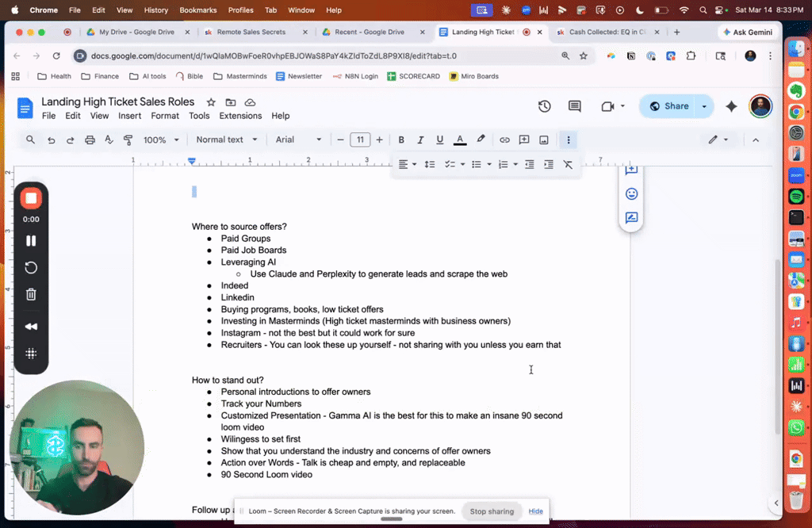Redo the last edit in Docs

(70, 140)
